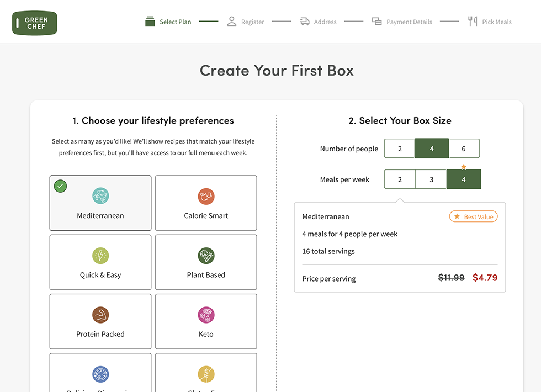The height and width of the screenshot is (392, 541).
Task: Set Meals per week to 3
Action: coord(431,179)
